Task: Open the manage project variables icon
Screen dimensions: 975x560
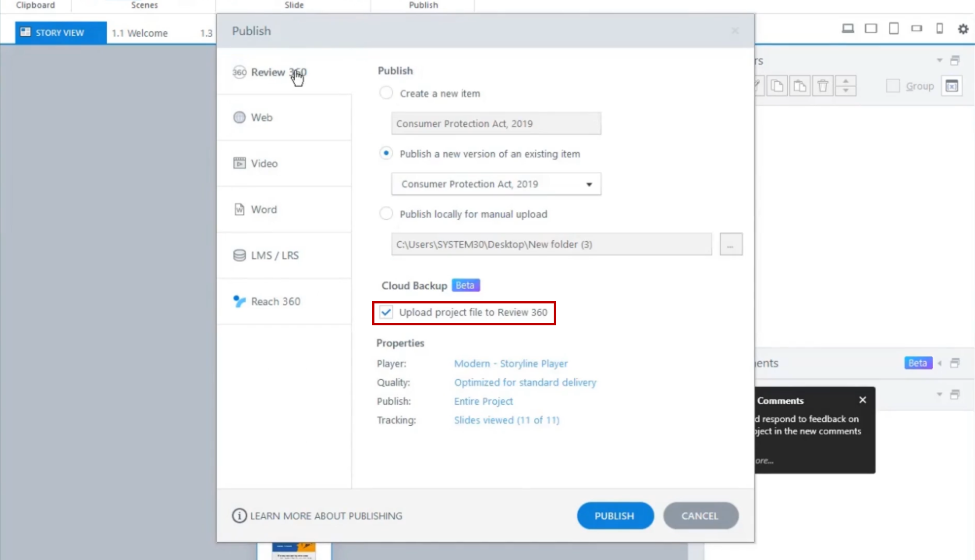Action: (952, 86)
